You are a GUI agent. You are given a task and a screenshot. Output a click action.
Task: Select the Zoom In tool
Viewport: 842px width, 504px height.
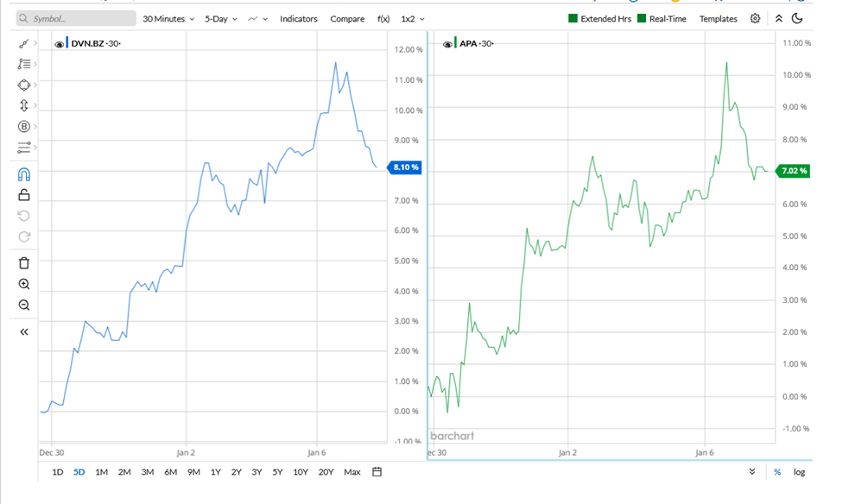[23, 283]
